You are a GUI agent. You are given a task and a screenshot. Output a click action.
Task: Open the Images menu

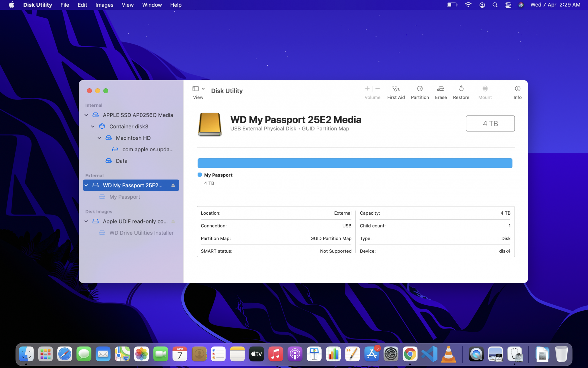(x=104, y=5)
